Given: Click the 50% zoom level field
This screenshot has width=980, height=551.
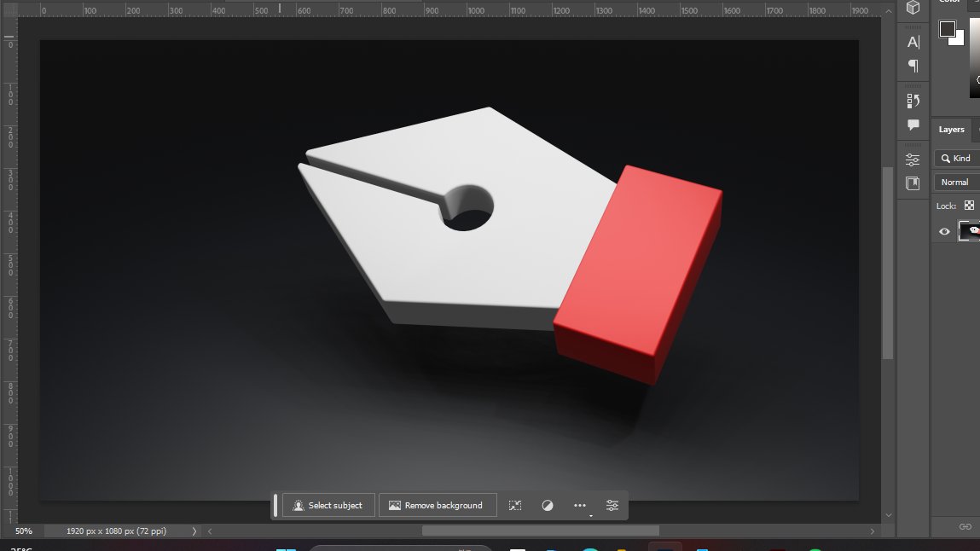Looking at the screenshot, I should (24, 531).
